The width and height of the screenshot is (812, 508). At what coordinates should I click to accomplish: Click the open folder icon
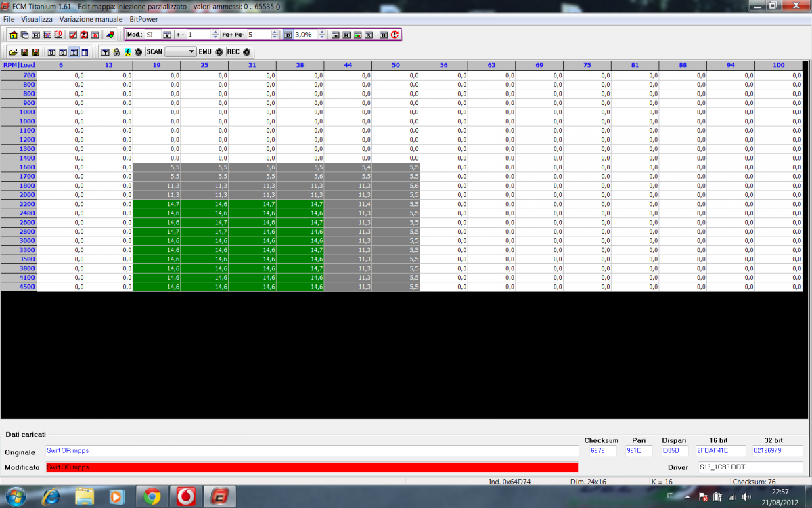14,52
